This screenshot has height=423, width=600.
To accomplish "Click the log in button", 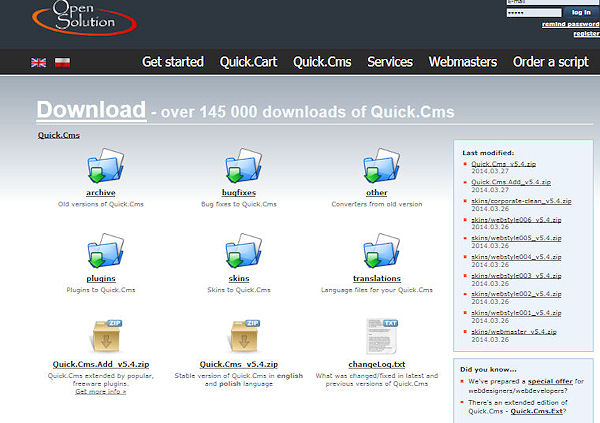I will 581,13.
